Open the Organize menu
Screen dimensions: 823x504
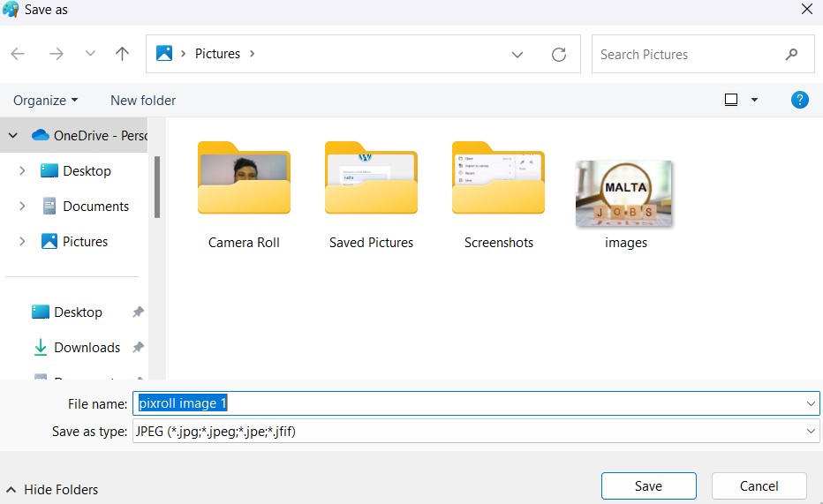(x=46, y=101)
